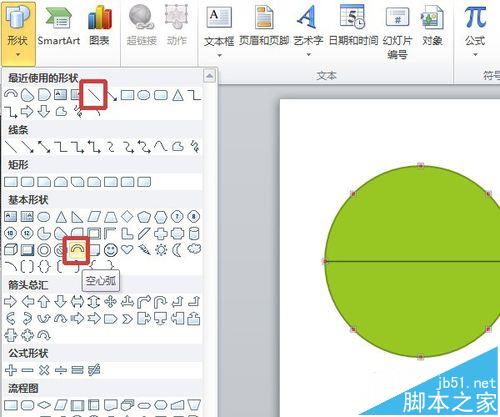This screenshot has height=417, width=500.
Task: Insert an 对象 object
Action: click(x=432, y=26)
